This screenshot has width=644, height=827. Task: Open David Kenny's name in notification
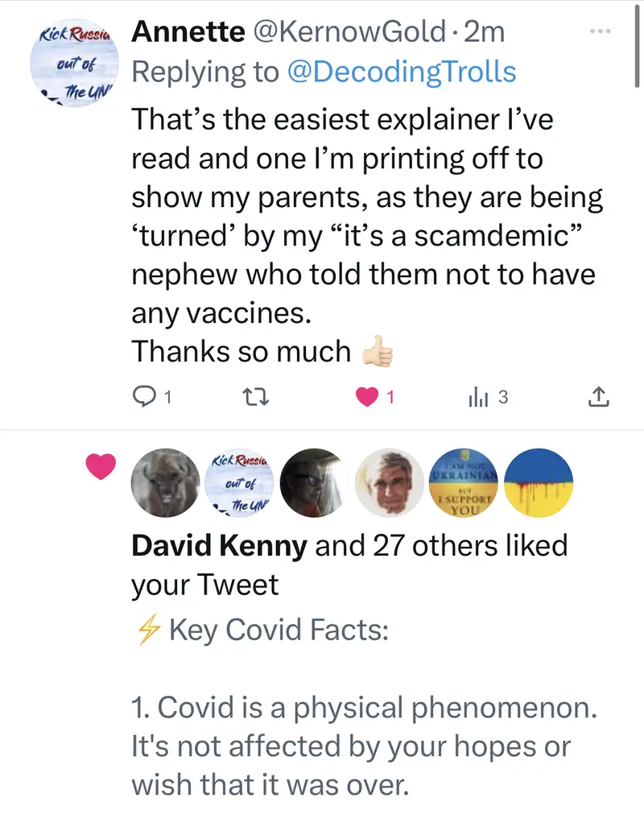(218, 546)
